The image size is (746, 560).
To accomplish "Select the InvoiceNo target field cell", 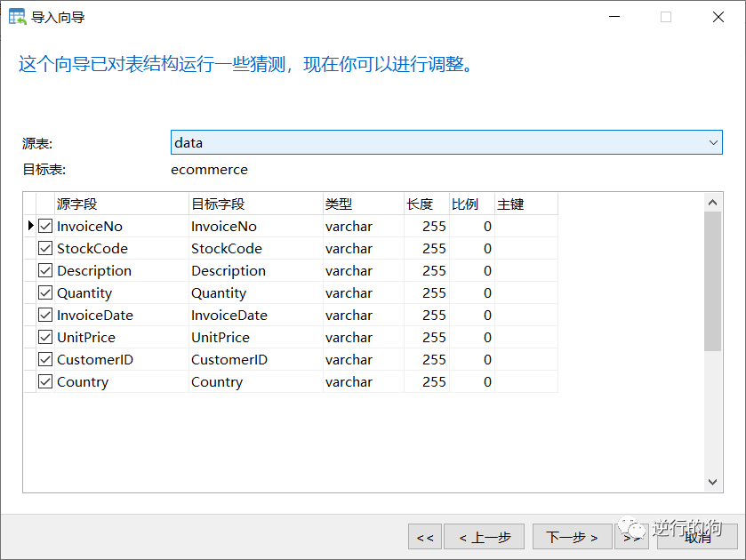I will (x=256, y=226).
